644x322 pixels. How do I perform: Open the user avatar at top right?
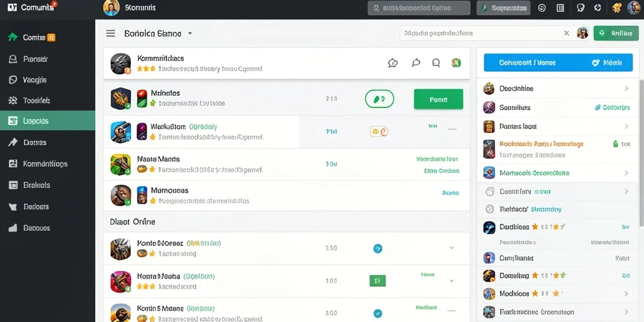(x=634, y=8)
